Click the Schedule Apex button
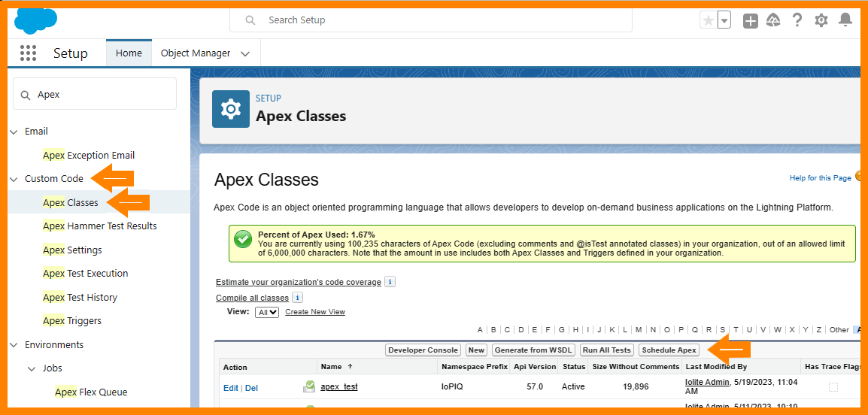 click(x=669, y=350)
